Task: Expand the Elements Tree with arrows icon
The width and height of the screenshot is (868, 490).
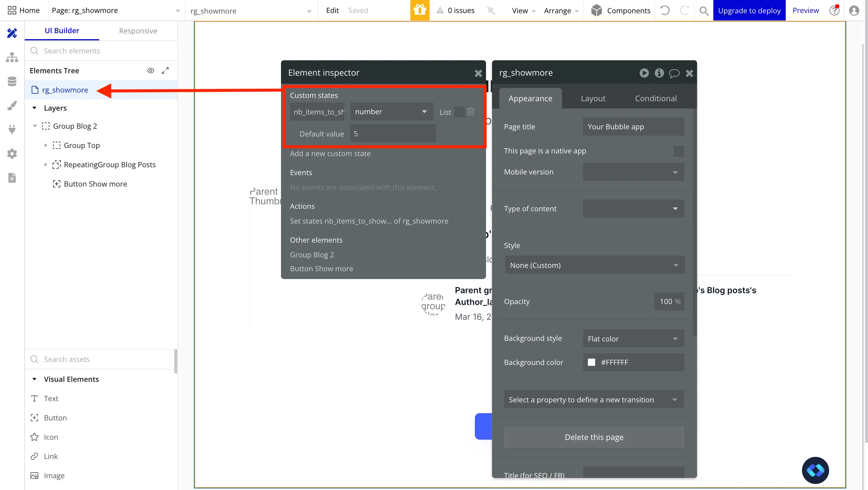Action: [165, 71]
